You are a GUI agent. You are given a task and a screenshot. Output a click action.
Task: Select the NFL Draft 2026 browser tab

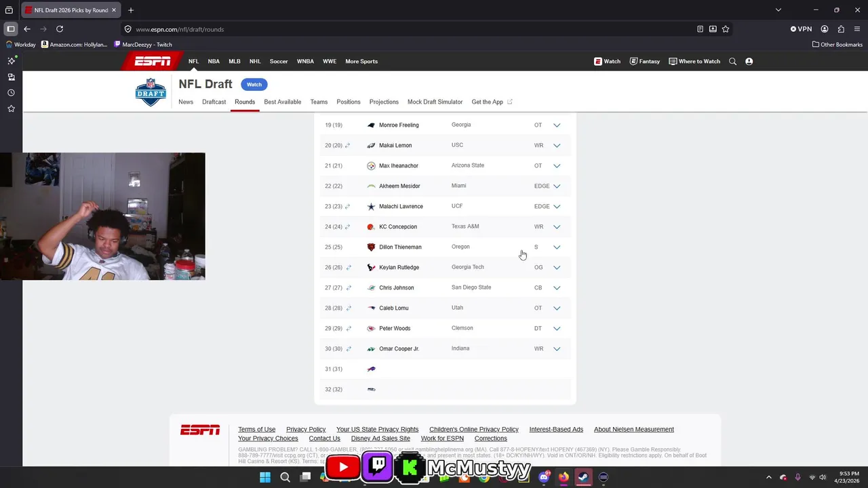[71, 10]
